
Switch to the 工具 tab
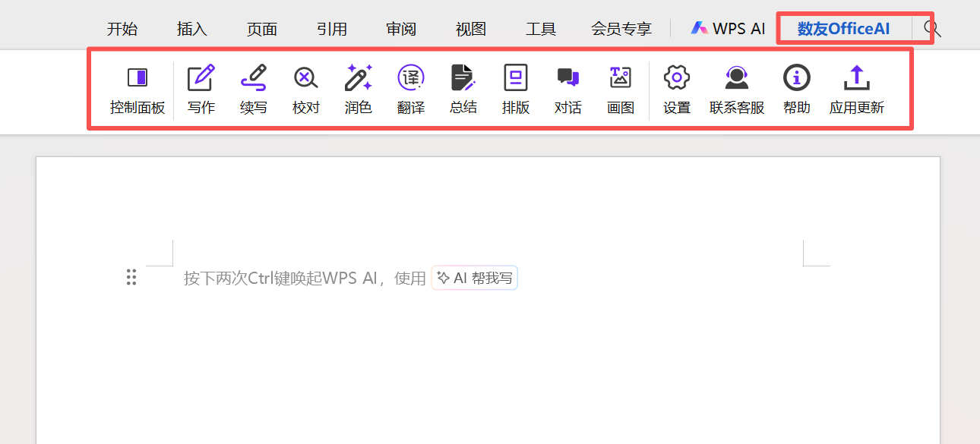pyautogui.click(x=541, y=29)
